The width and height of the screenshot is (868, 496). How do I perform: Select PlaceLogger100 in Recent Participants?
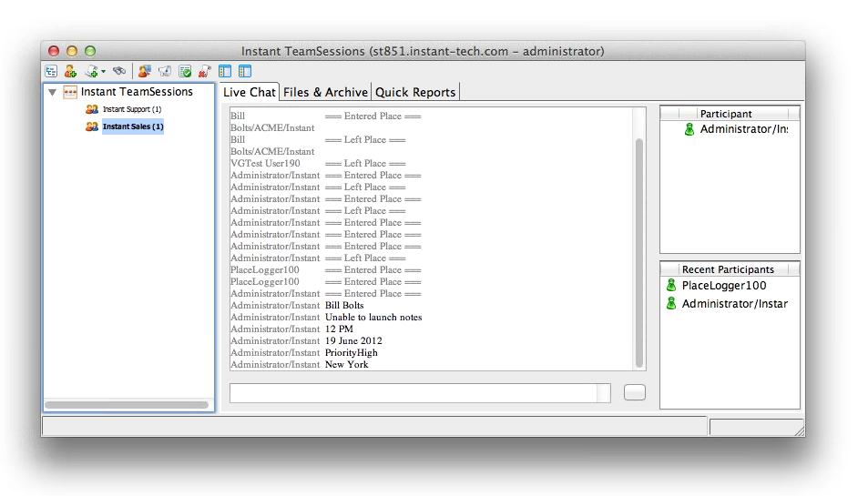coord(724,286)
